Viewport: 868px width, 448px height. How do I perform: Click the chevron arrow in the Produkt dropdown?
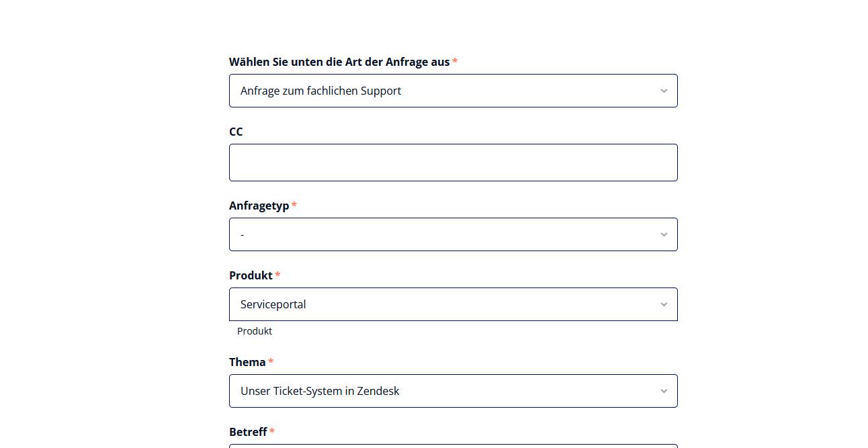[664, 304]
